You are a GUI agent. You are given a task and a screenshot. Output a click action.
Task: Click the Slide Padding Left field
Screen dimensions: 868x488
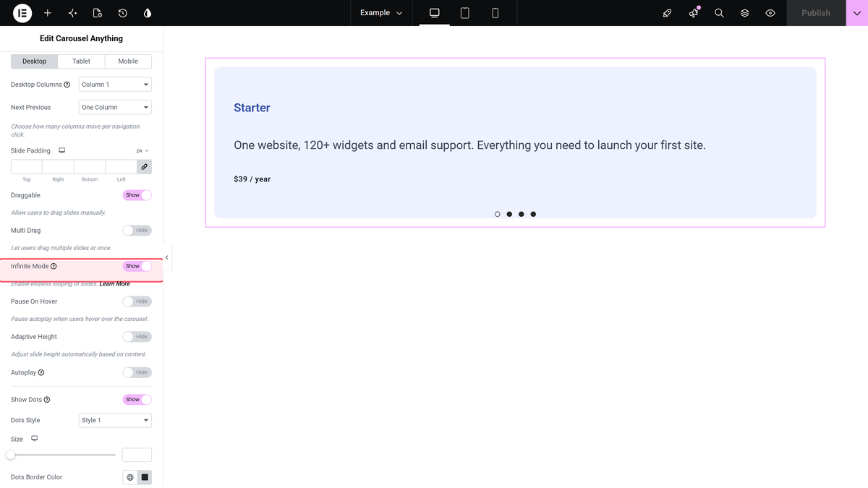coord(122,167)
